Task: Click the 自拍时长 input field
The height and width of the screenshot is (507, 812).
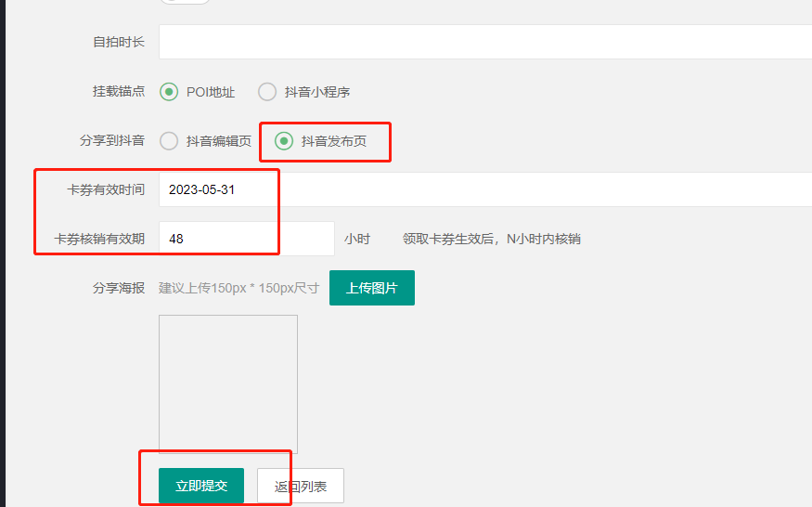Action: (485, 42)
